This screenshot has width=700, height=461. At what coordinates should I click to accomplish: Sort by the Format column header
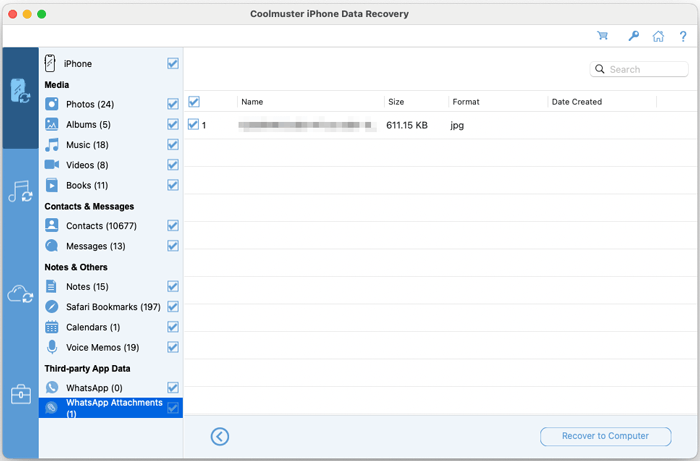coord(466,102)
